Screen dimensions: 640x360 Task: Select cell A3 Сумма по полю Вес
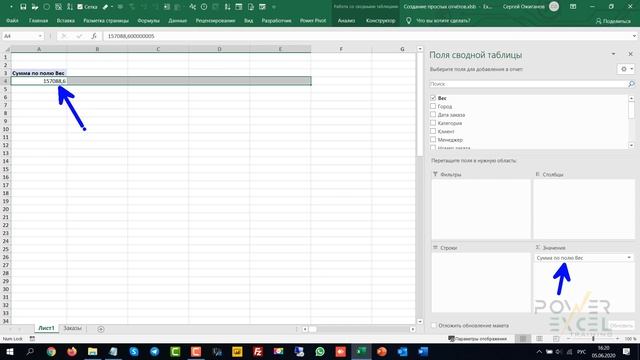tap(38, 73)
